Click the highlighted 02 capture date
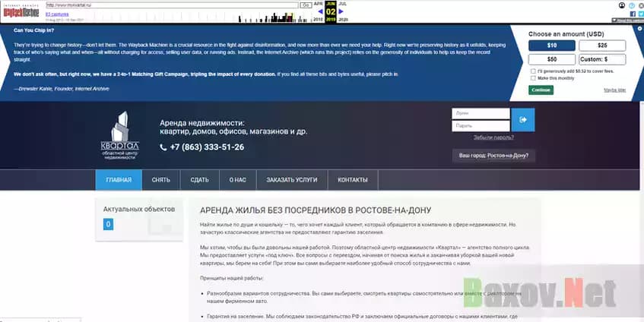644x322 pixels. [x=331, y=12]
